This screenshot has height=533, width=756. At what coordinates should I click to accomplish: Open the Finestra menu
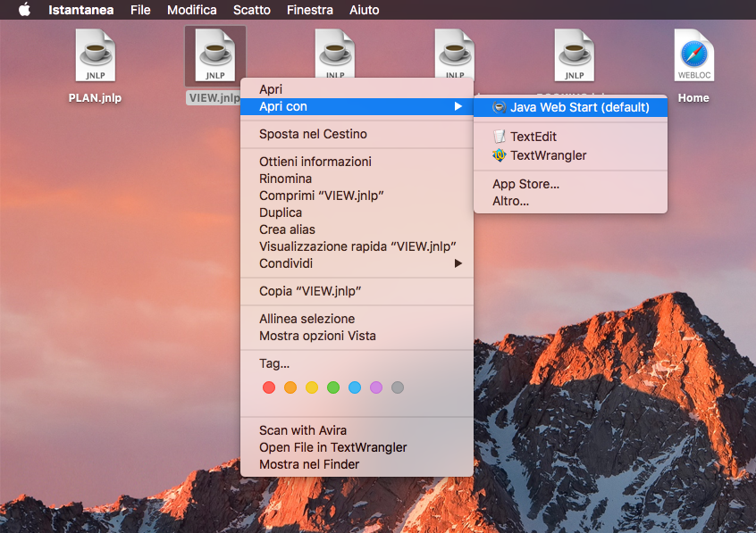[310, 10]
